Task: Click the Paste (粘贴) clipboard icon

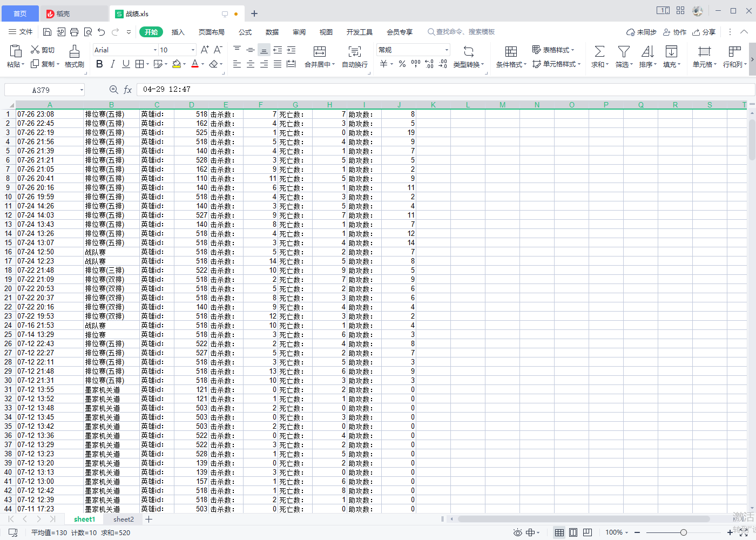Action: (x=16, y=51)
